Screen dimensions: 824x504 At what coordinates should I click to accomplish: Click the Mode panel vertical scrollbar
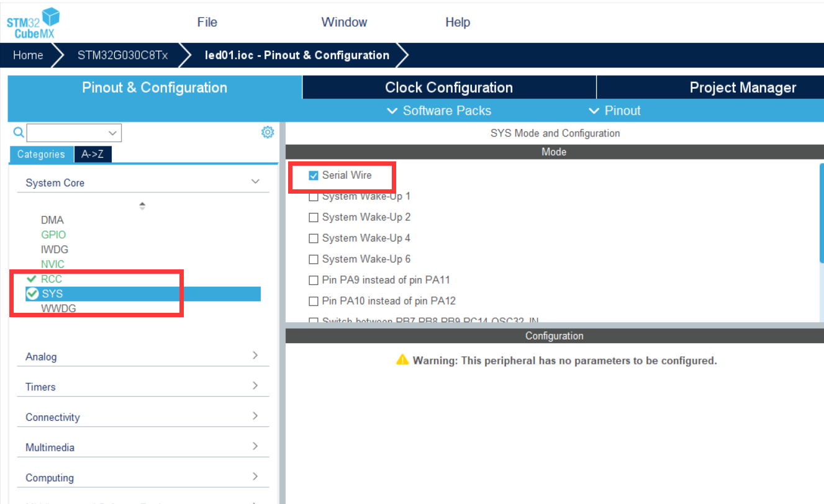pyautogui.click(x=822, y=214)
